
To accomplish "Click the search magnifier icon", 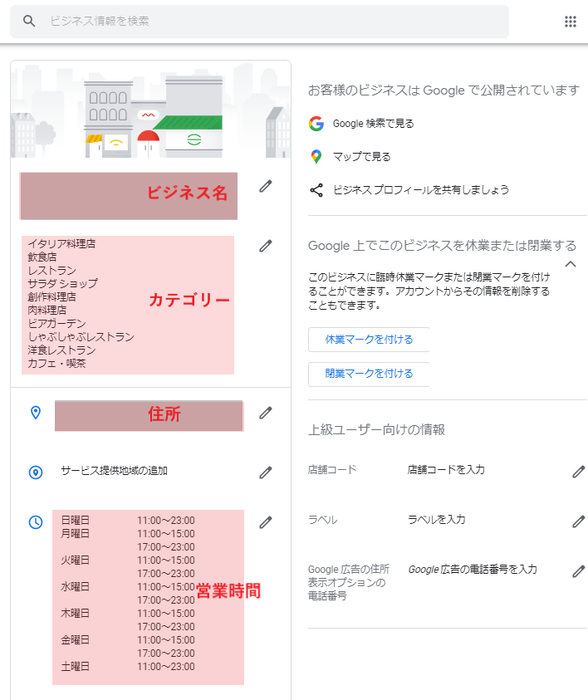I will (29, 21).
